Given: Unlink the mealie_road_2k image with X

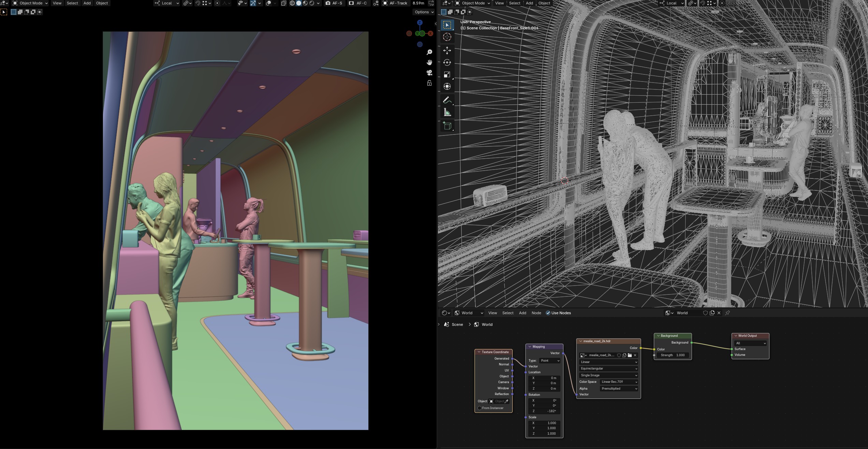Looking at the screenshot, I should point(635,355).
